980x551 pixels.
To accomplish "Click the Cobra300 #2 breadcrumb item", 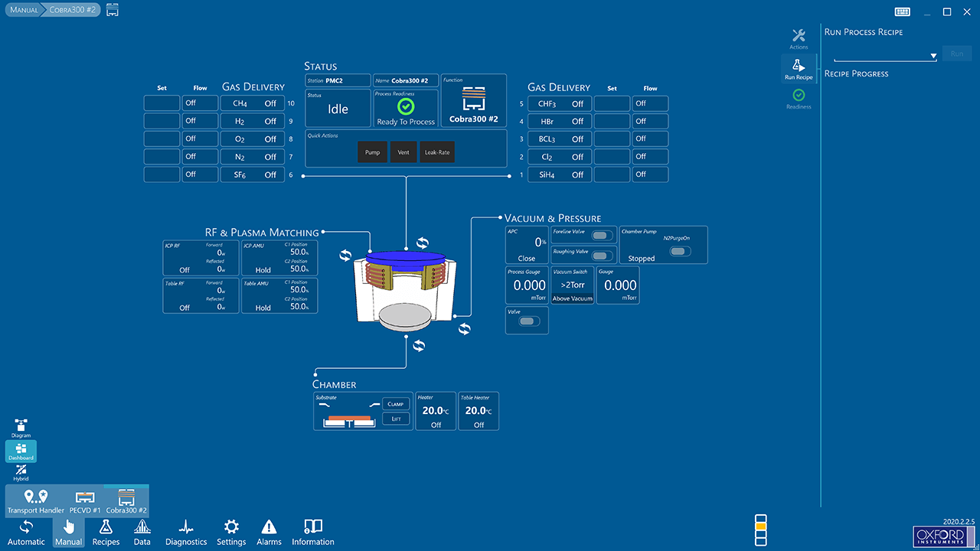I will 73,10.
